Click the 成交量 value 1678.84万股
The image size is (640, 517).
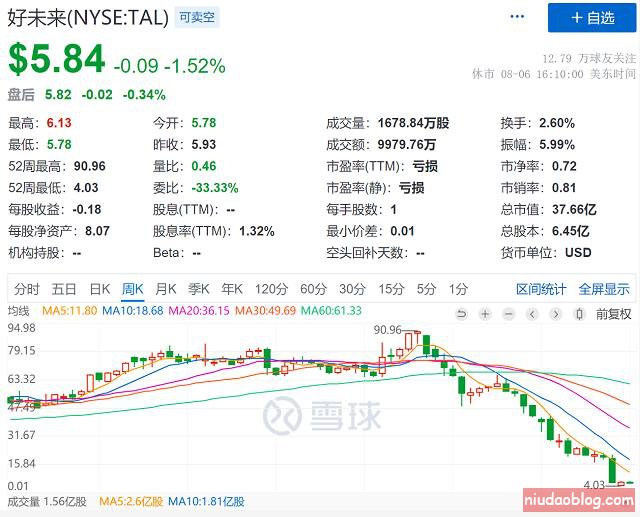(x=413, y=123)
